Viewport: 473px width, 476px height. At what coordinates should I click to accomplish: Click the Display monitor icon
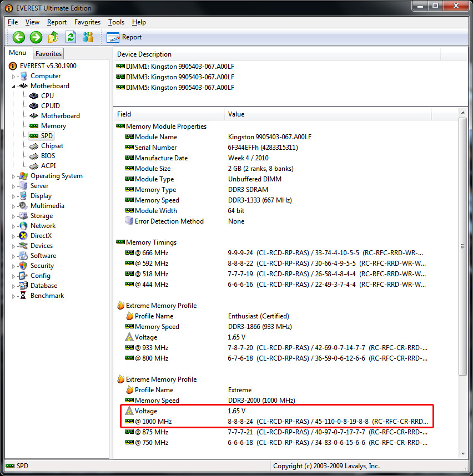tap(23, 196)
